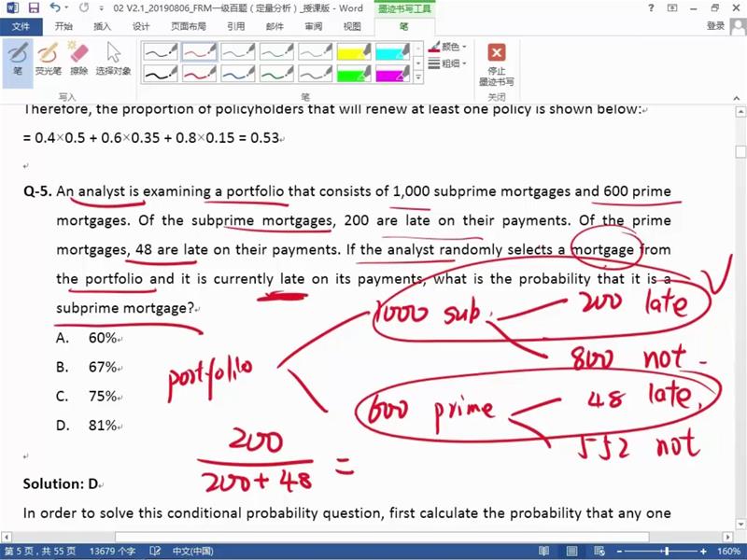Click vertical scrollbar down arrow
This screenshot has height=560, width=747.
coord(740,524)
